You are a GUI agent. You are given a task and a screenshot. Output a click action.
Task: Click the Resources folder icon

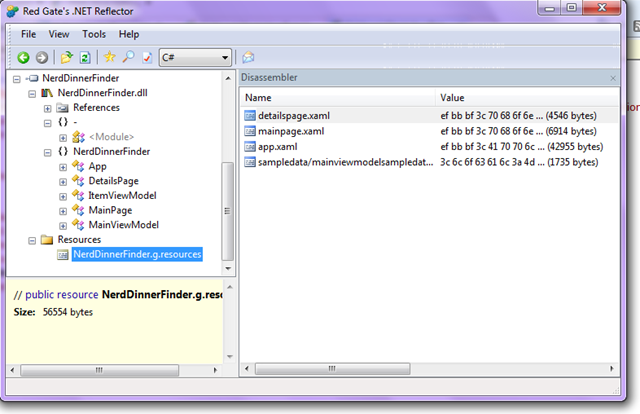click(47, 240)
